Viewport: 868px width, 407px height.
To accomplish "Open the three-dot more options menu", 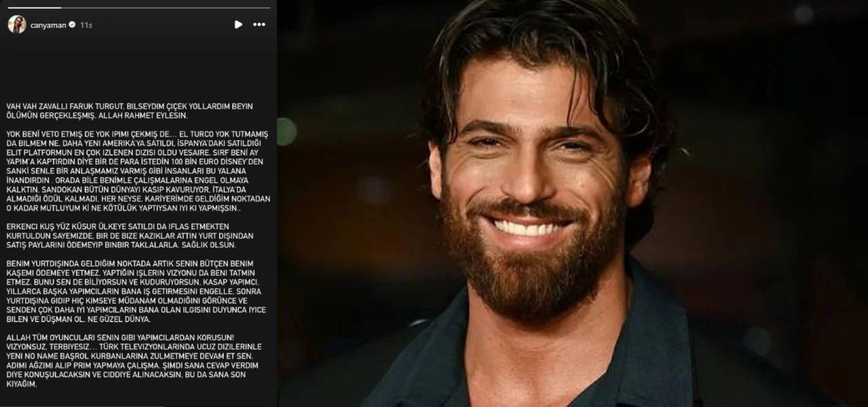I will (259, 24).
